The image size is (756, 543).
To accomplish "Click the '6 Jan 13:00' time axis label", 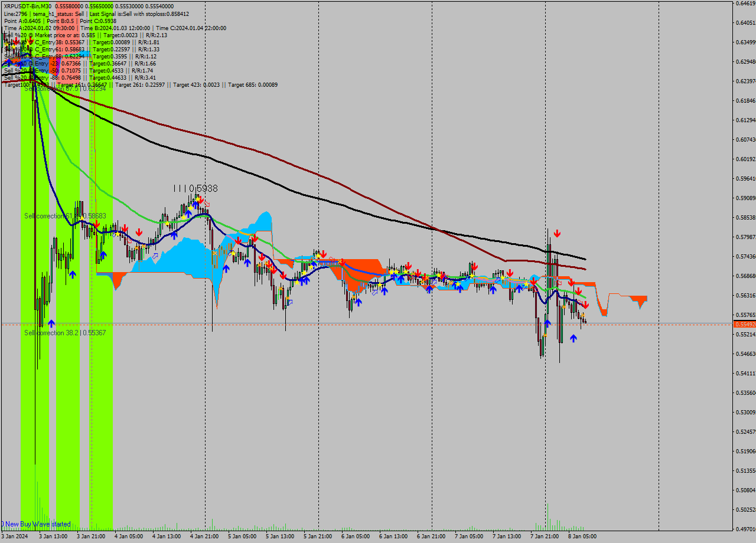I will 393,537.
